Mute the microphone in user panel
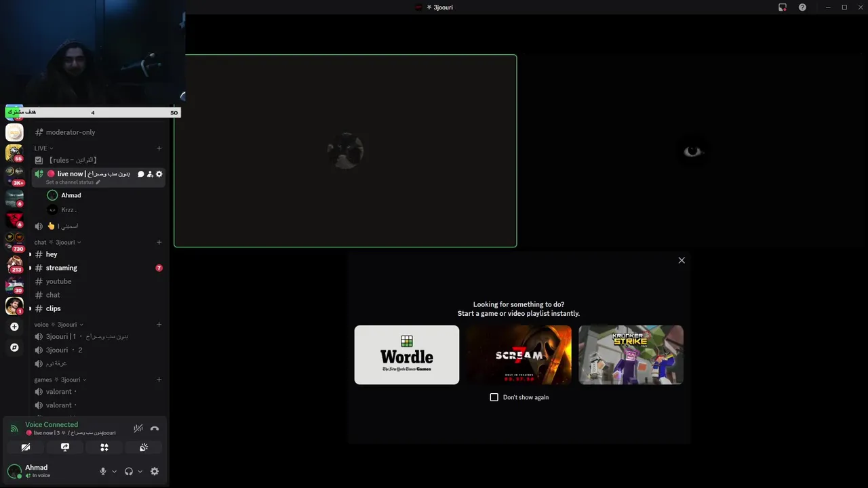Viewport: 868px width, 488px height. (x=103, y=471)
